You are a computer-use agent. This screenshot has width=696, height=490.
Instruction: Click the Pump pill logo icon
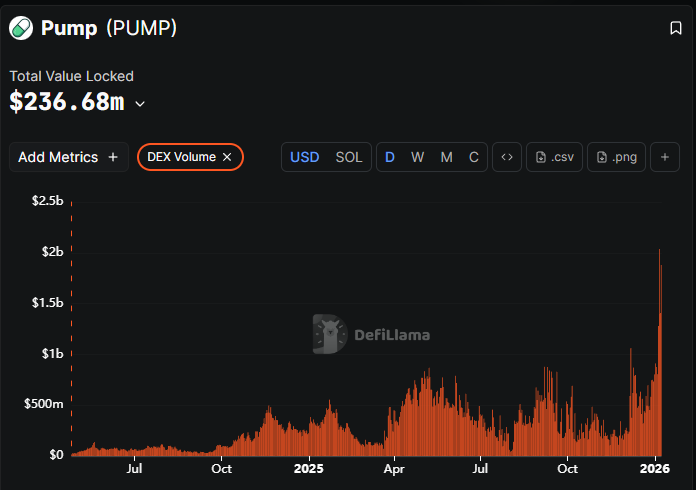(21, 28)
